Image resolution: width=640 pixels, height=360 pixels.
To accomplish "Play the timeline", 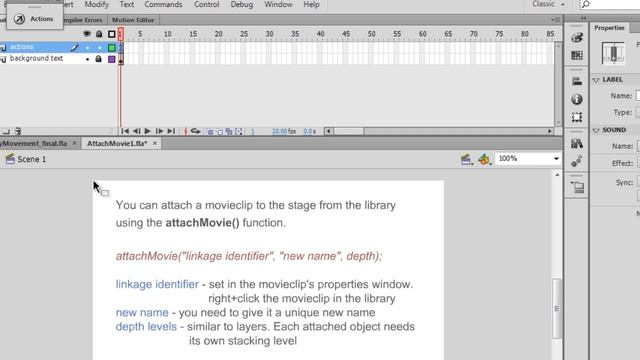I will pos(148,131).
